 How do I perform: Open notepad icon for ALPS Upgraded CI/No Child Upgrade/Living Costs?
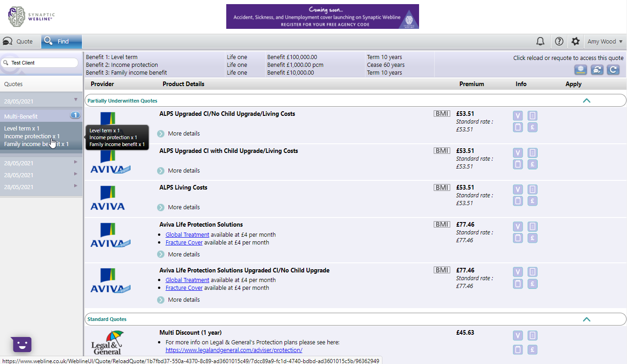518,127
